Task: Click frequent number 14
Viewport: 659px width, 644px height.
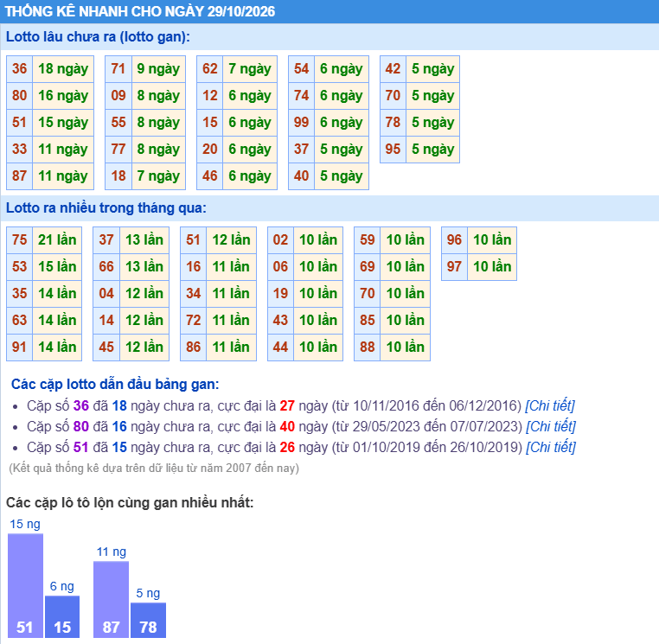Action: [106, 321]
